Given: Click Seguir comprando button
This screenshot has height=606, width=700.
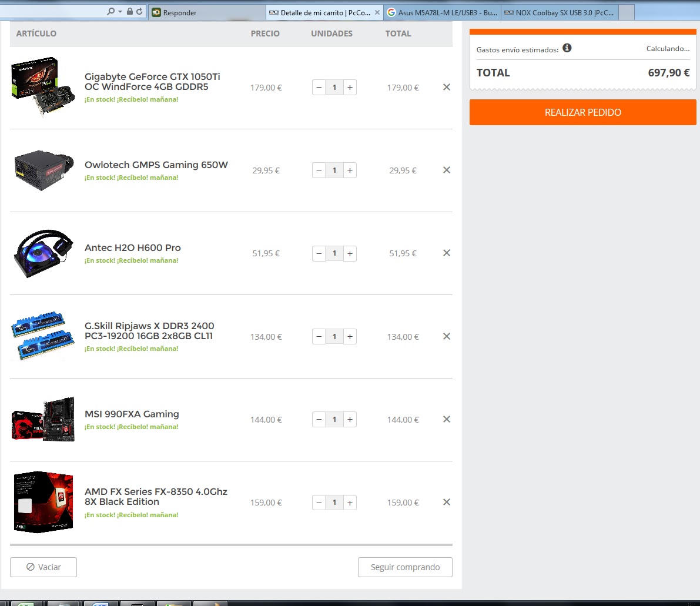Looking at the screenshot, I should click(405, 567).
